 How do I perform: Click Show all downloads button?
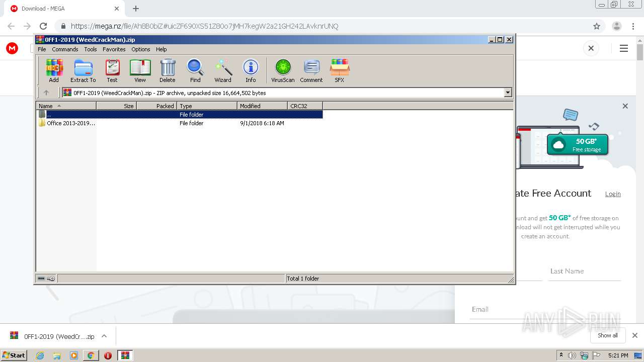tap(608, 335)
